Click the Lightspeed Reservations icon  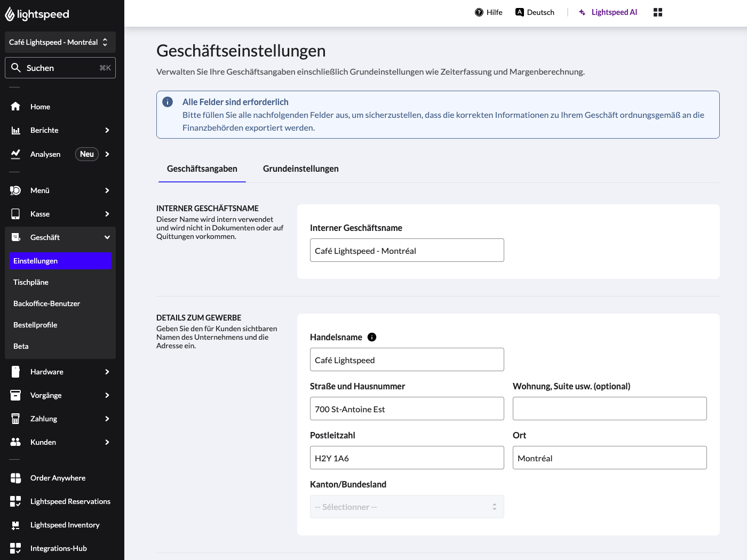(x=15, y=501)
